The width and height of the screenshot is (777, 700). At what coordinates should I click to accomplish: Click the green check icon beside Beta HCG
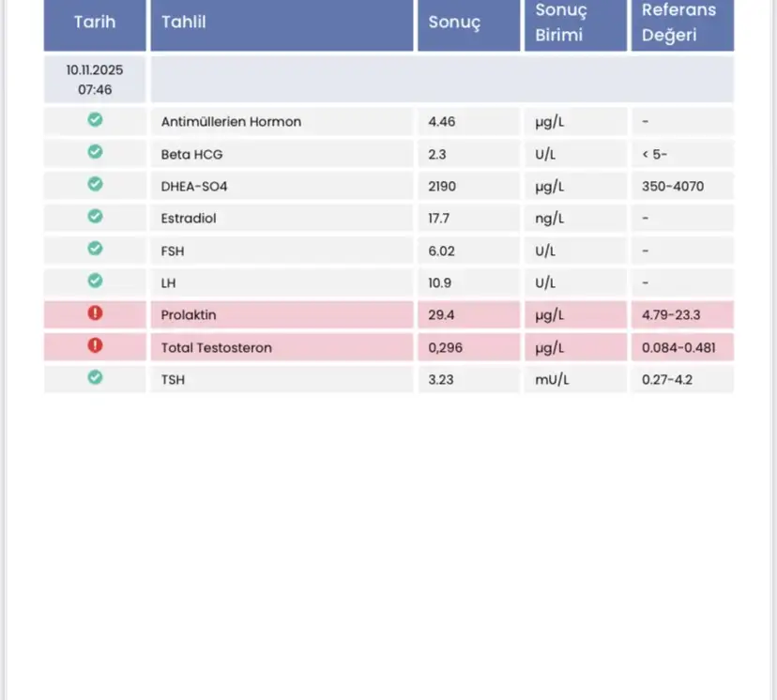[x=95, y=152]
